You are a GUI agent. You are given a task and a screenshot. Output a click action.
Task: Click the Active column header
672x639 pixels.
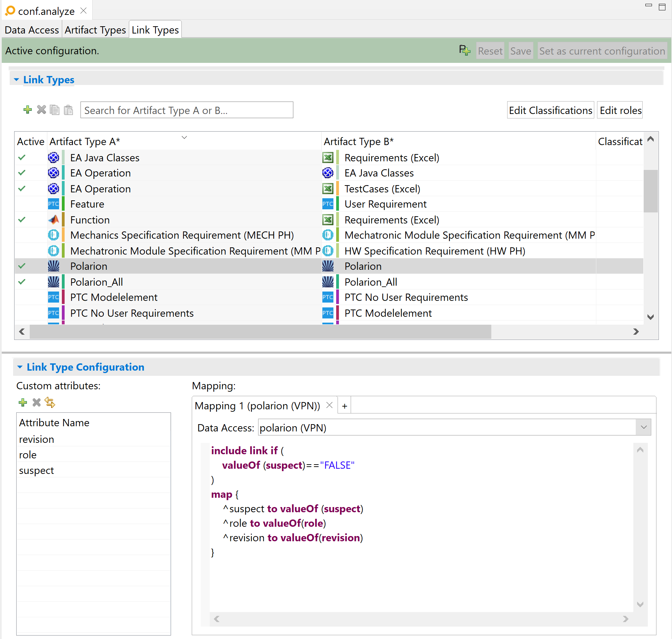pyautogui.click(x=31, y=142)
